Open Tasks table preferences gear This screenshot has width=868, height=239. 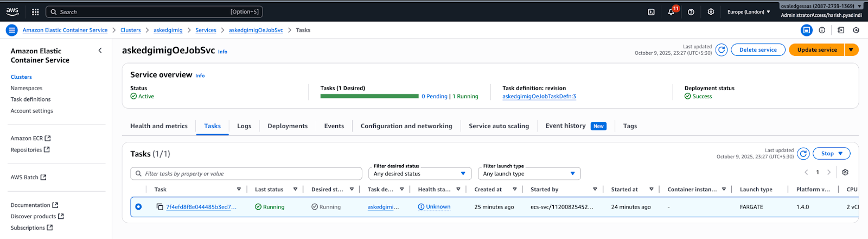[845, 172]
